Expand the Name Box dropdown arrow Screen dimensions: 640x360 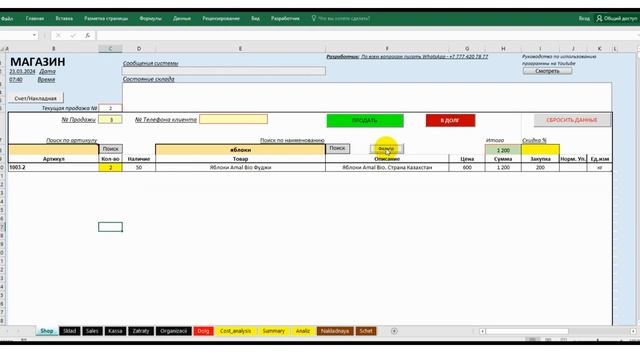(34, 36)
